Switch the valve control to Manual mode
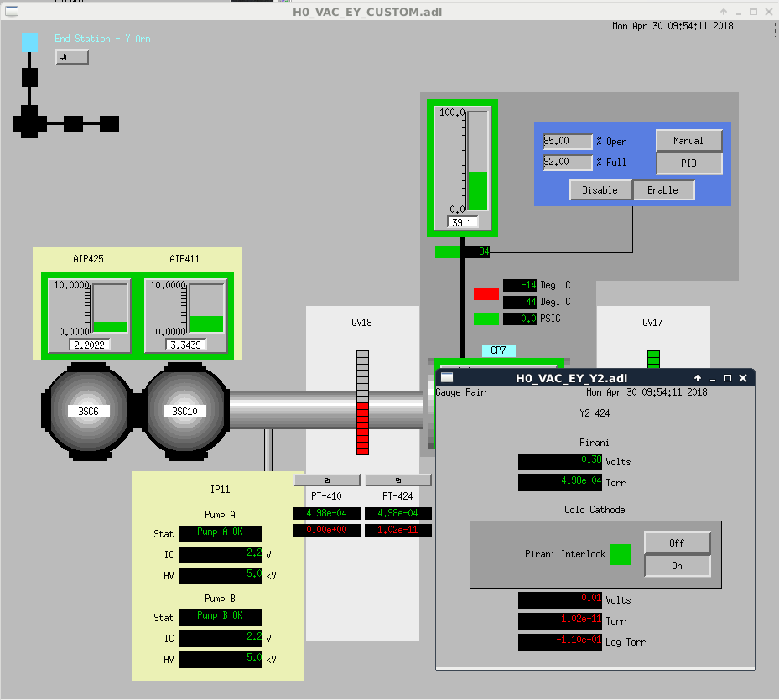 coord(688,141)
